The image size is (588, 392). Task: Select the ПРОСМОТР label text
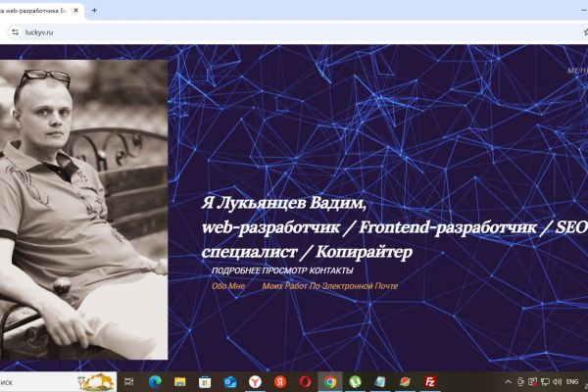[285, 270]
